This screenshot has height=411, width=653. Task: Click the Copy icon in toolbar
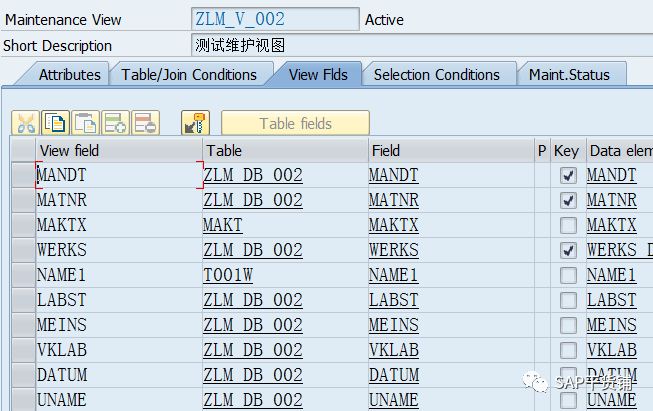56,124
